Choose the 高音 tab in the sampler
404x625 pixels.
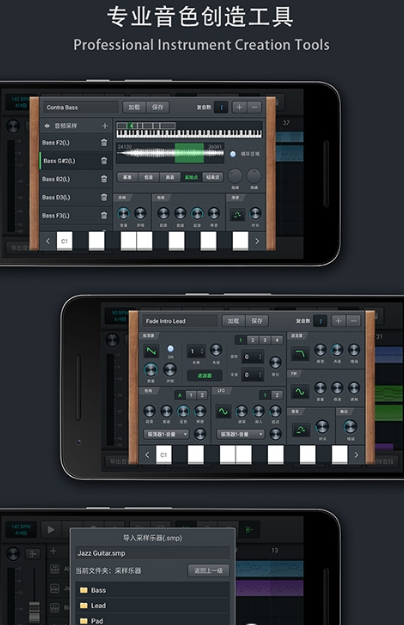[170, 177]
